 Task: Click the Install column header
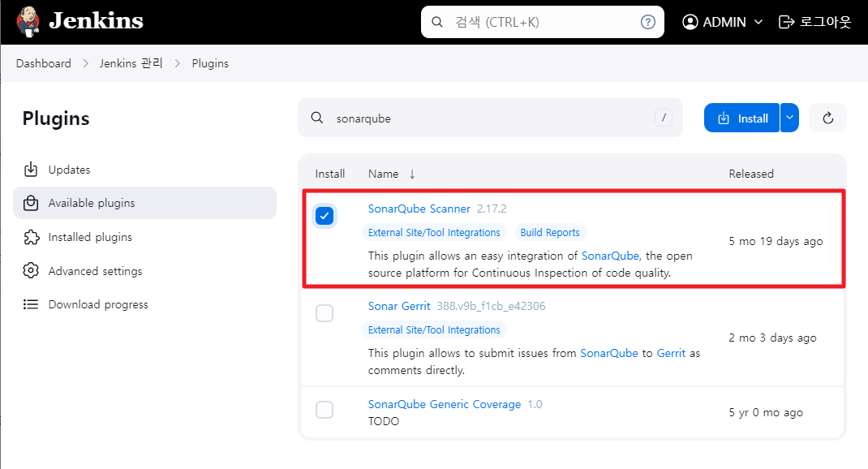pyautogui.click(x=330, y=174)
